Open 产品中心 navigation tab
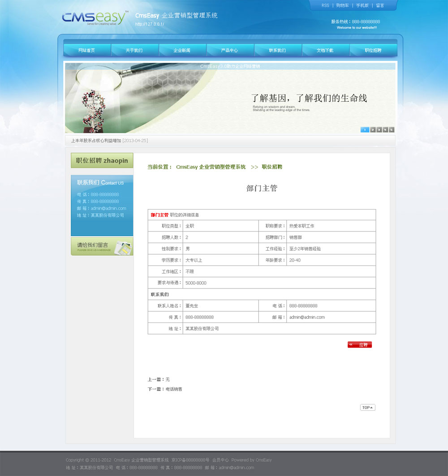Viewport: 448px width, 476px height. pos(229,51)
